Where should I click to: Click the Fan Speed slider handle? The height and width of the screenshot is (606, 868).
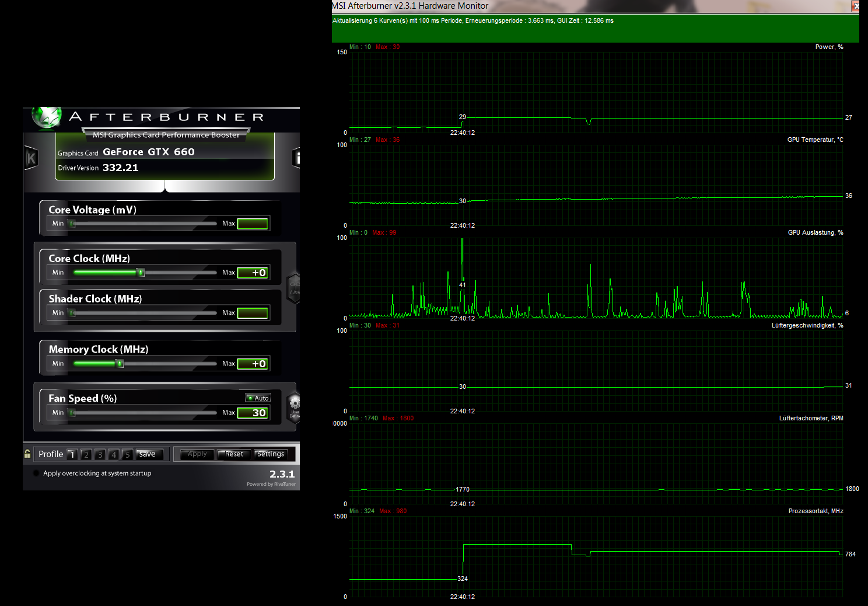pyautogui.click(x=72, y=413)
